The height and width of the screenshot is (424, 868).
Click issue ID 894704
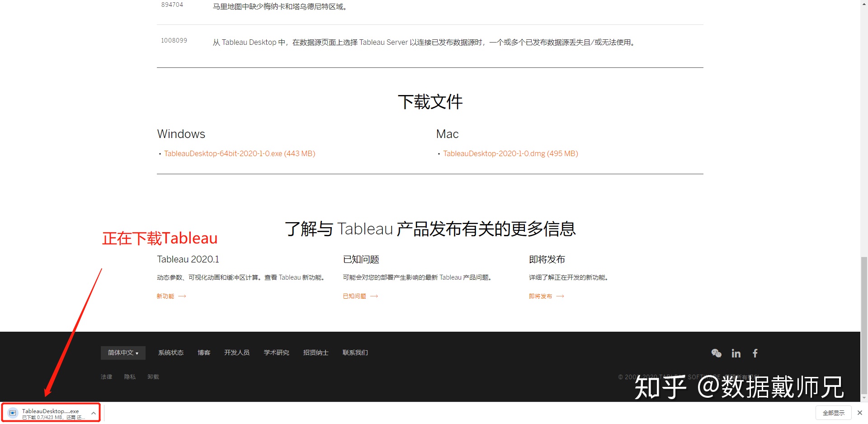[172, 5]
